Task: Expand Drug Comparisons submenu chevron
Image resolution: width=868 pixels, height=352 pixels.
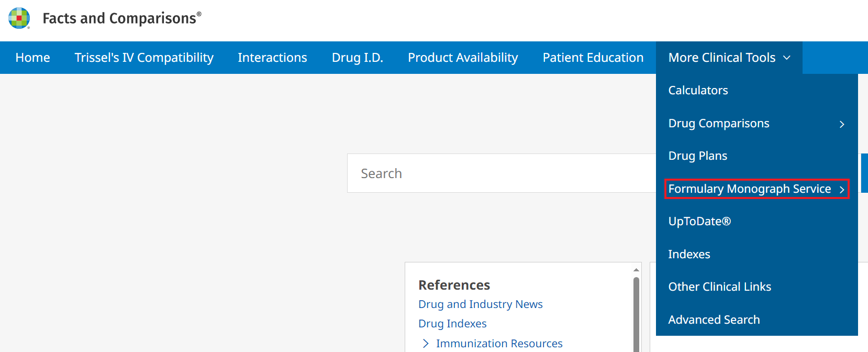Action: click(842, 124)
